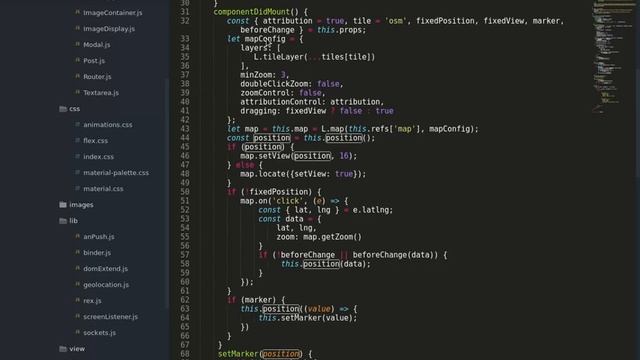
Task: Click doubleClickZoom property in code
Action: (276, 84)
